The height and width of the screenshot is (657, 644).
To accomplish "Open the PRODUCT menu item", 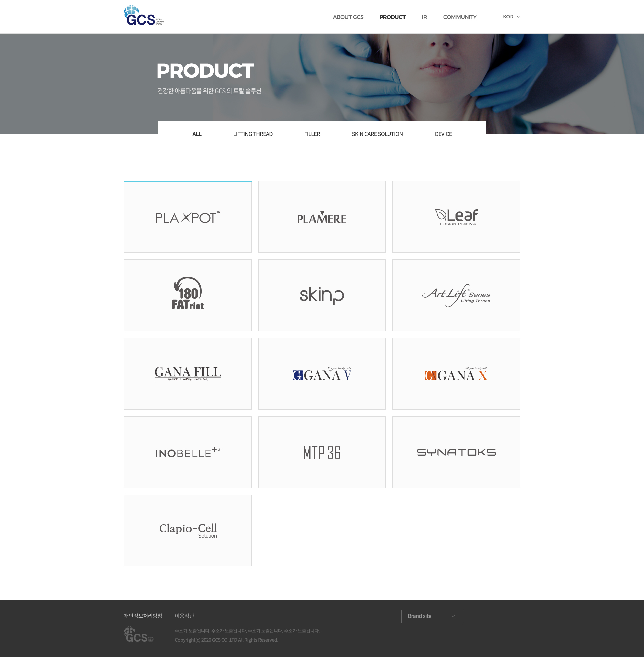I will pos(392,17).
